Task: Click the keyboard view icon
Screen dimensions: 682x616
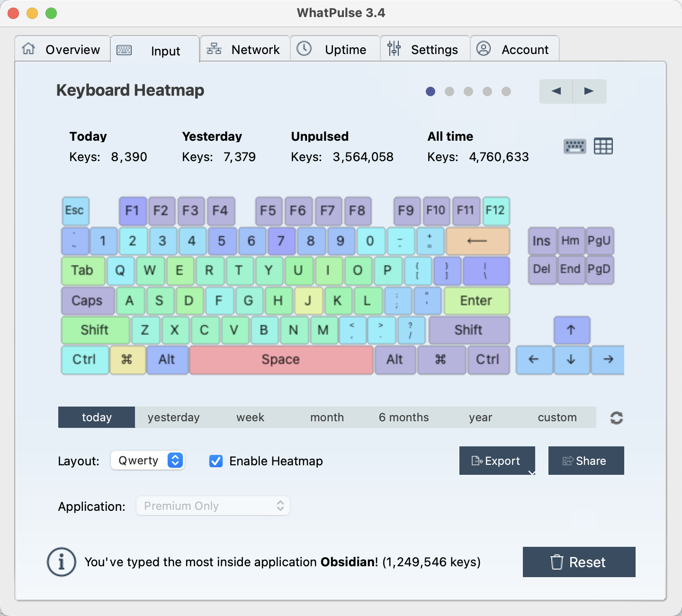Action: click(x=574, y=146)
